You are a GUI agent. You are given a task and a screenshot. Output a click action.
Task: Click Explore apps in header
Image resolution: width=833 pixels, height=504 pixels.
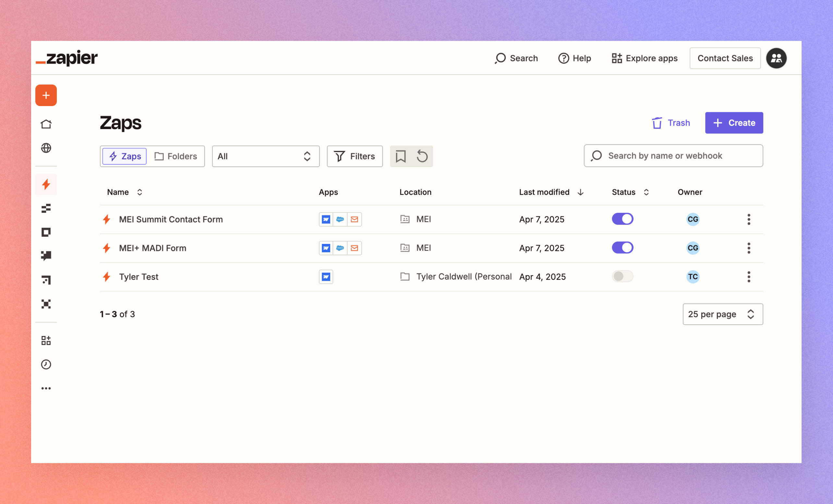pyautogui.click(x=644, y=58)
